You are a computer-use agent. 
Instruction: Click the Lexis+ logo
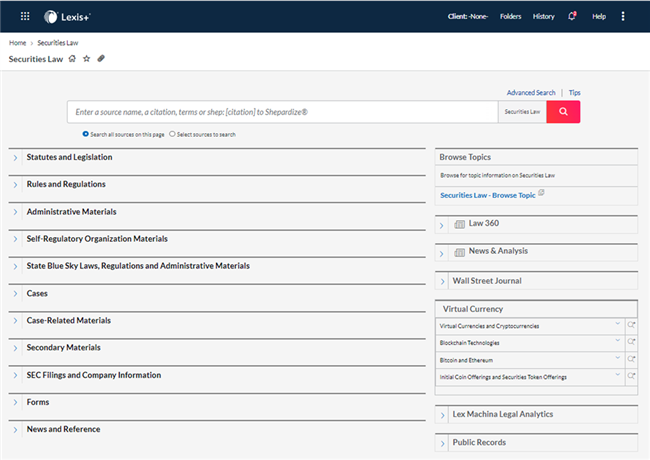coord(67,17)
